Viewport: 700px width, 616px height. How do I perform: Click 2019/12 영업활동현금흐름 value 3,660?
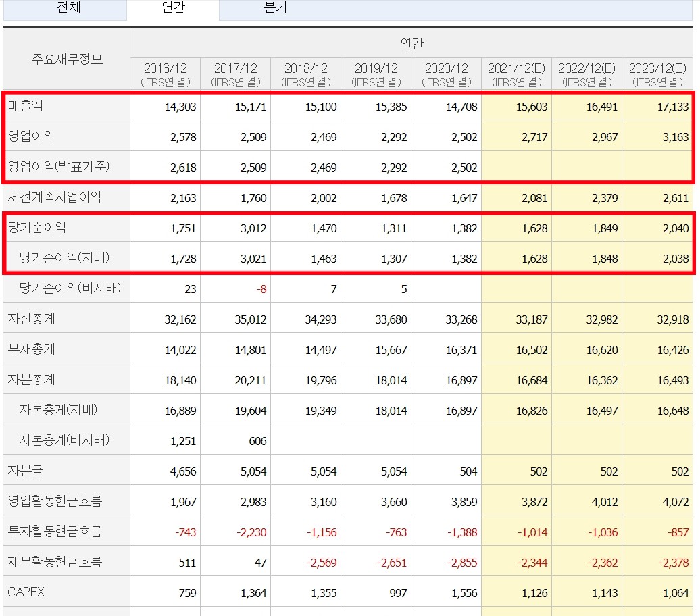coord(394,501)
